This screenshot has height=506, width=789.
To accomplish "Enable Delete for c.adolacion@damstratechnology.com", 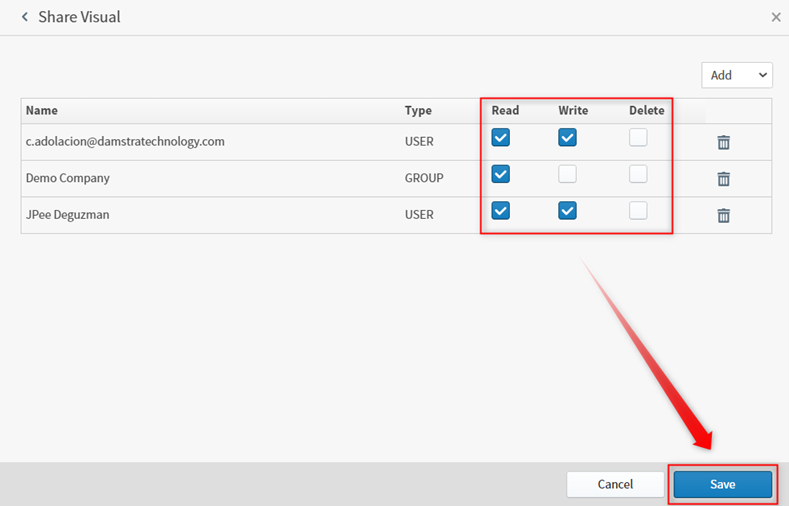I will [x=638, y=137].
